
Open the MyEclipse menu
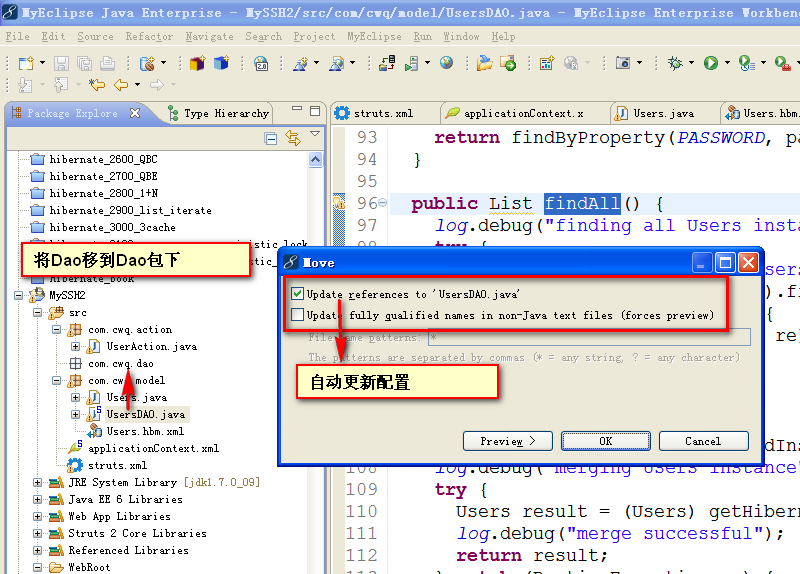374,37
